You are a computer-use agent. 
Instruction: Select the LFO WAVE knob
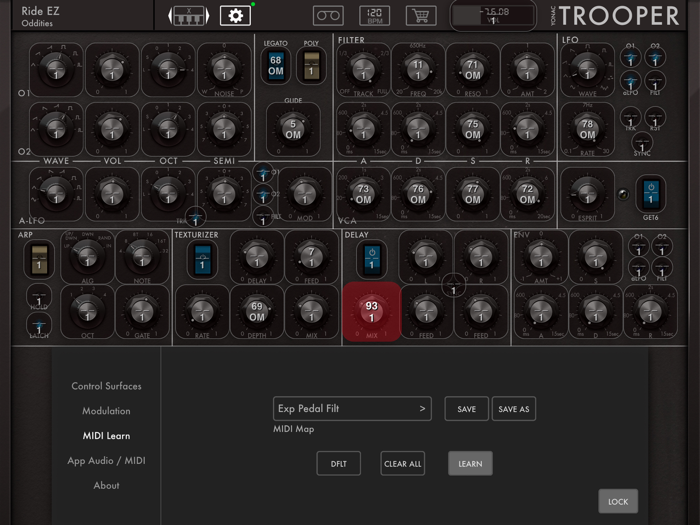[x=588, y=70]
